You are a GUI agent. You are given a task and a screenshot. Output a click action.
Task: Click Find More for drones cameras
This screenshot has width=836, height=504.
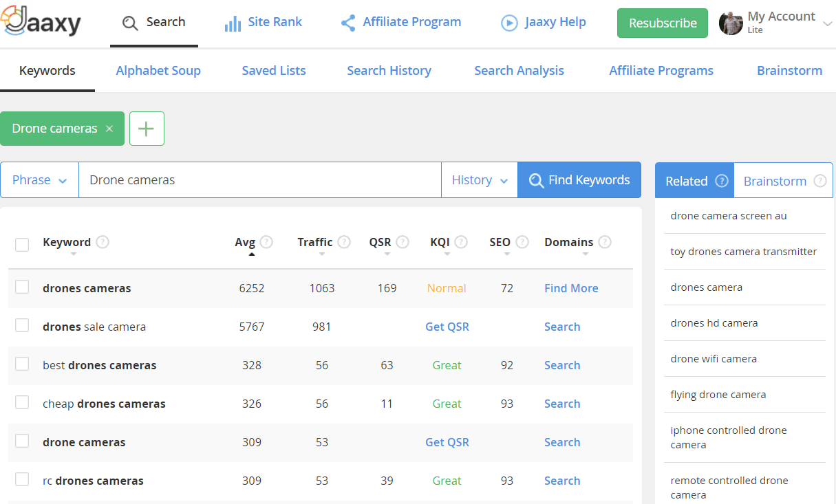click(571, 288)
